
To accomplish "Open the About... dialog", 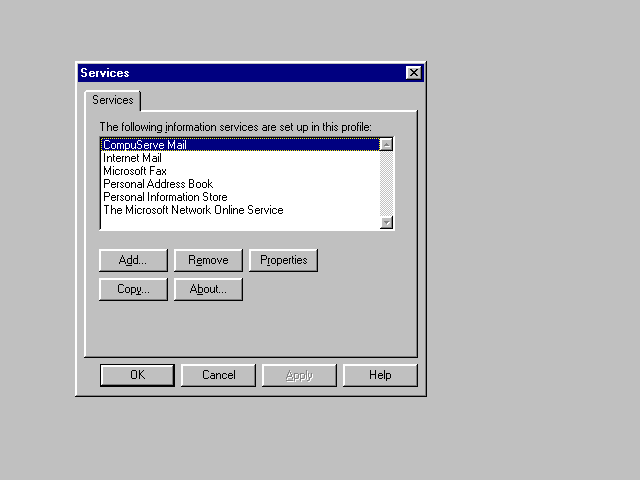I will click(208, 289).
